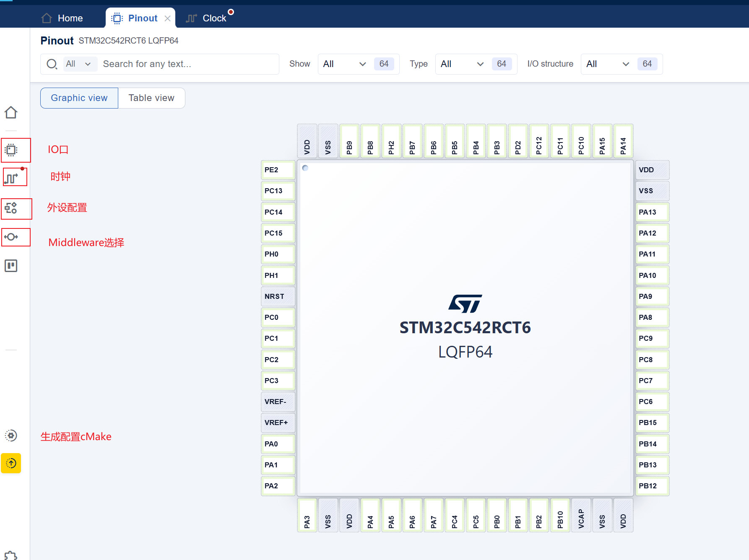Click pin PB9 on top row
The image size is (749, 560).
349,141
